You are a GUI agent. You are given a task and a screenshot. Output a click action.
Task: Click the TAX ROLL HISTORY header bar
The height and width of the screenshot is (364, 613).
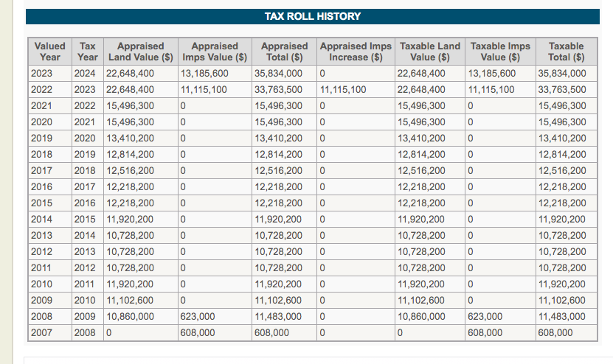coord(312,16)
